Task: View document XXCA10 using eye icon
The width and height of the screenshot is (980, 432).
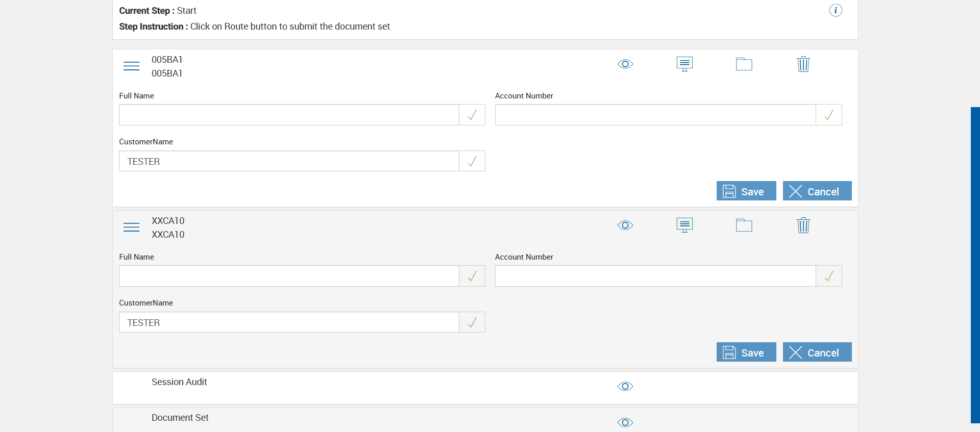Action: pos(625,225)
